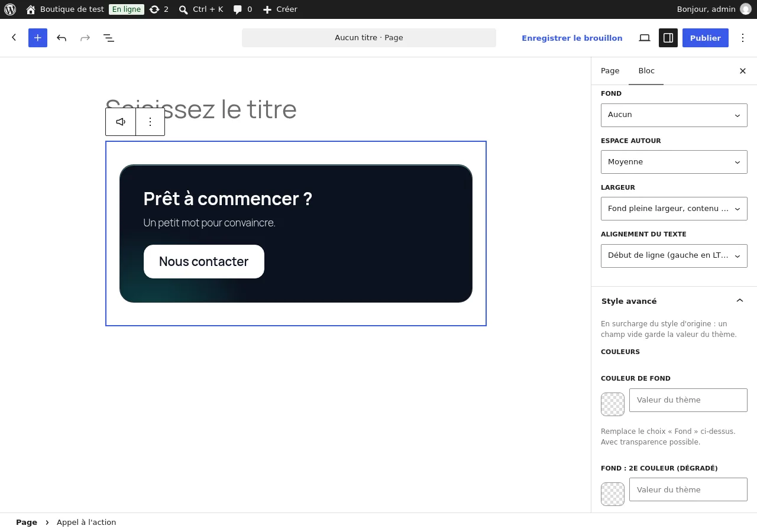
Task: Click the Couleur de fond text field
Action: coord(688,400)
